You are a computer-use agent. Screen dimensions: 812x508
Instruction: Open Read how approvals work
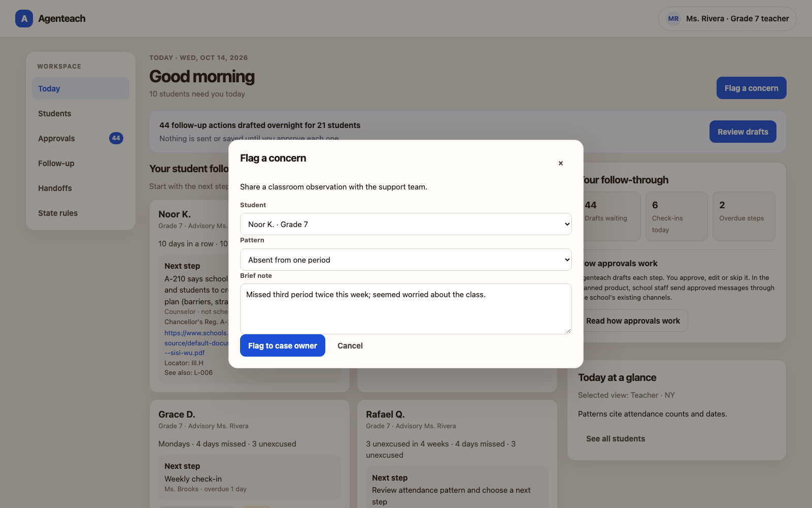click(x=633, y=321)
